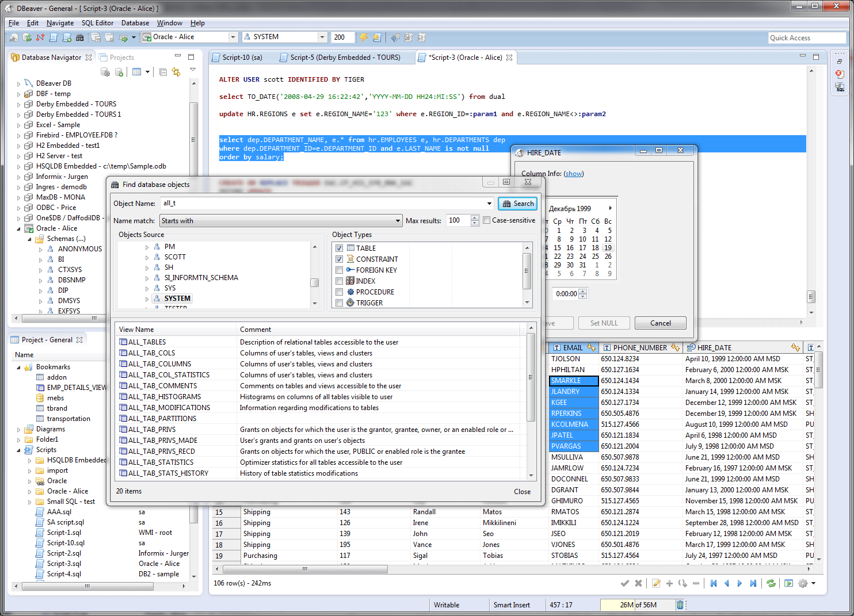Viewport: 854px width, 616px height.
Task: Open the Oracle - Alice connection dropdown
Action: click(x=233, y=37)
